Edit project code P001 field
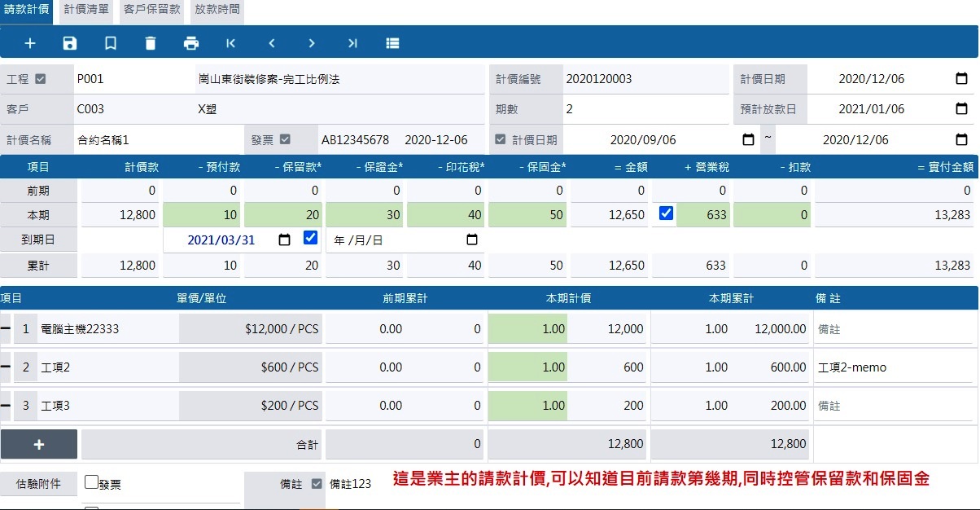 click(133, 79)
